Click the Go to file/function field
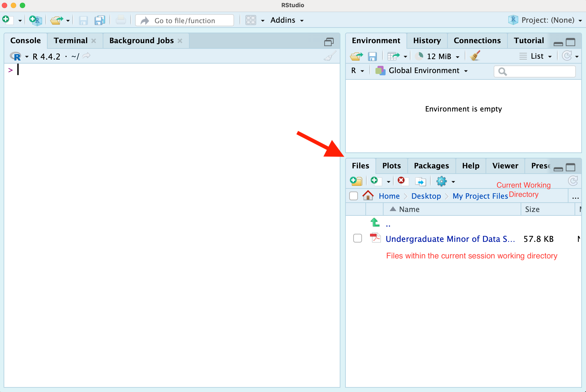The height and width of the screenshot is (392, 586). click(185, 20)
